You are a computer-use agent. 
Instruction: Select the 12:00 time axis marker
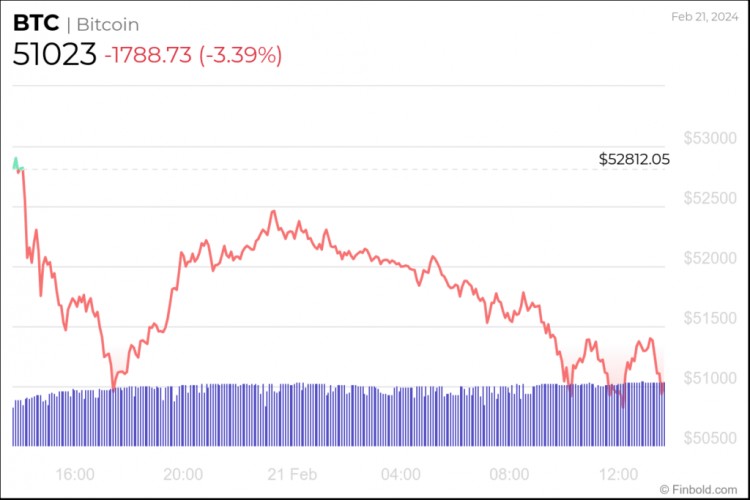620,473
